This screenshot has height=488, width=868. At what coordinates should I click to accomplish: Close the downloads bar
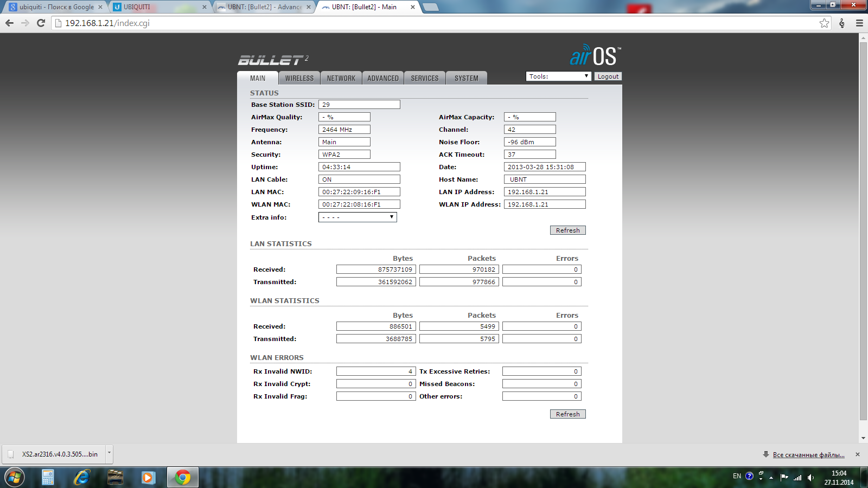pyautogui.click(x=858, y=454)
